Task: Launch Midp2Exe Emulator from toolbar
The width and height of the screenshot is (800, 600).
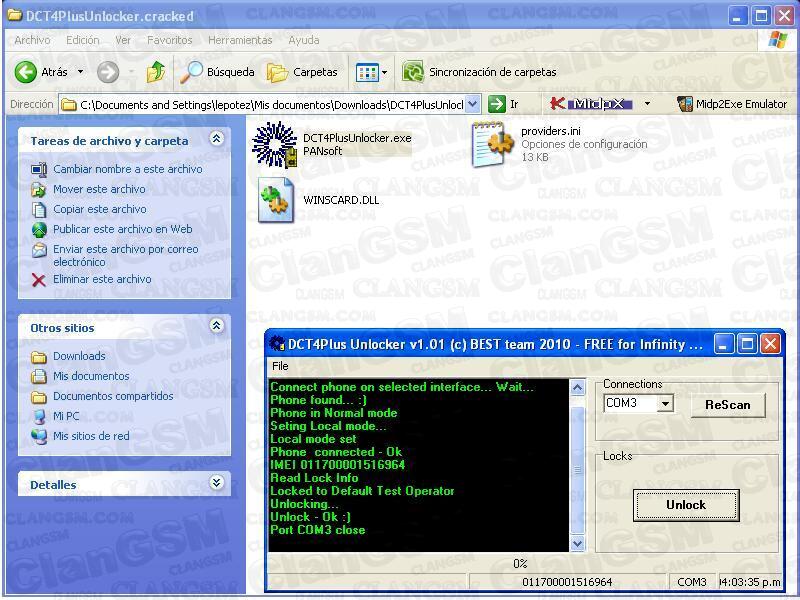Action: (732, 104)
